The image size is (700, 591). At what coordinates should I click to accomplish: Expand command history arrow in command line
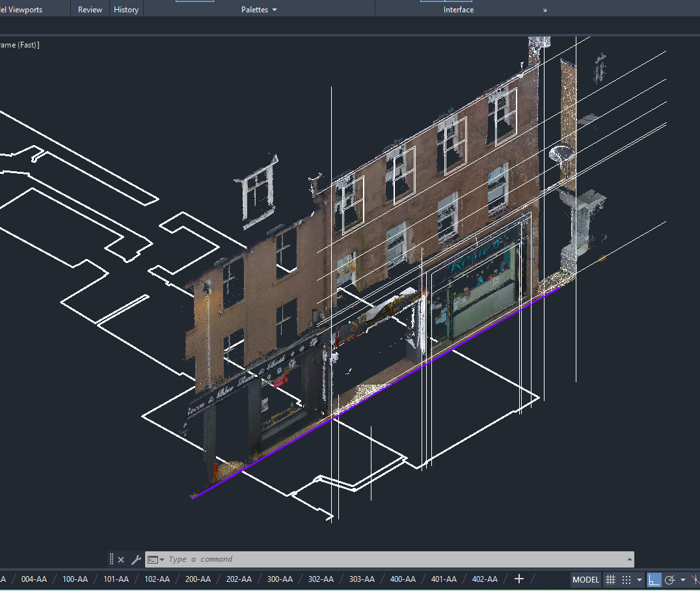point(629,560)
